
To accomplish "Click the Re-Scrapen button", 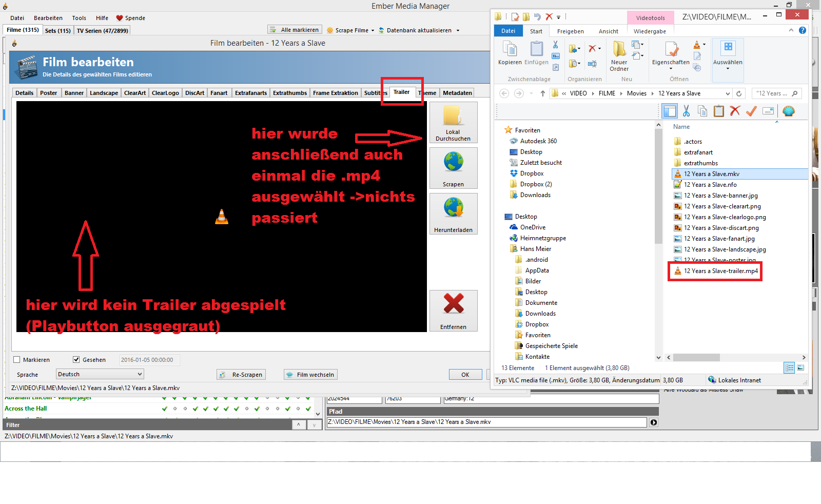I will click(x=241, y=375).
